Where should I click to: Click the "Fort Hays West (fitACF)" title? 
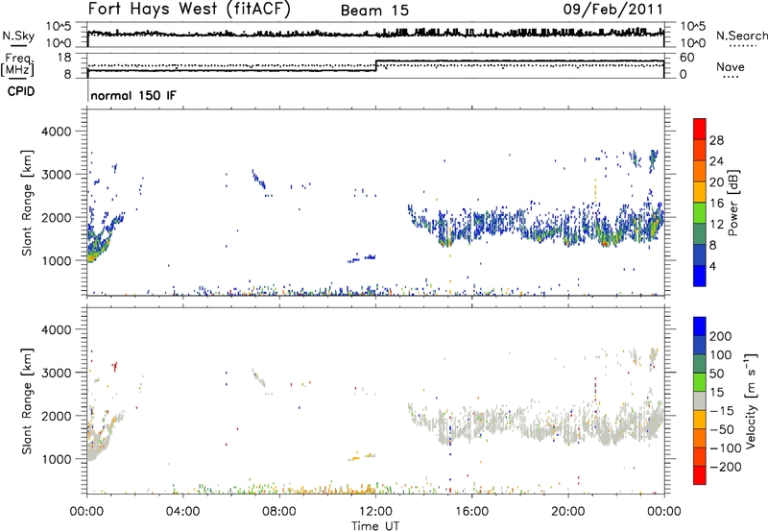(x=189, y=9)
